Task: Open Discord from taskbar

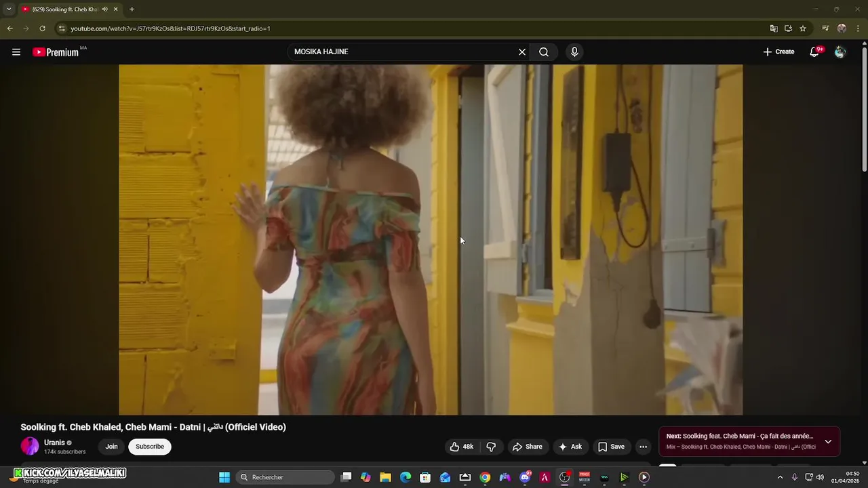Action: coord(525,477)
